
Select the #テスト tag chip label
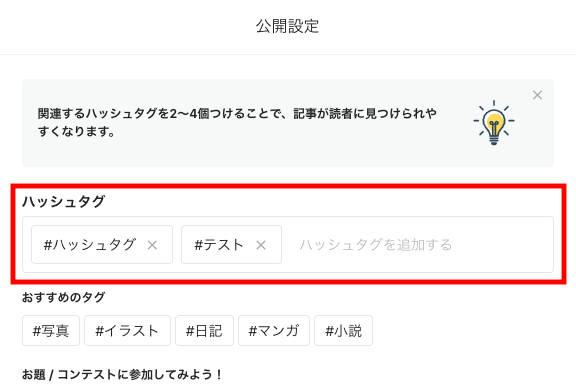[x=219, y=245]
